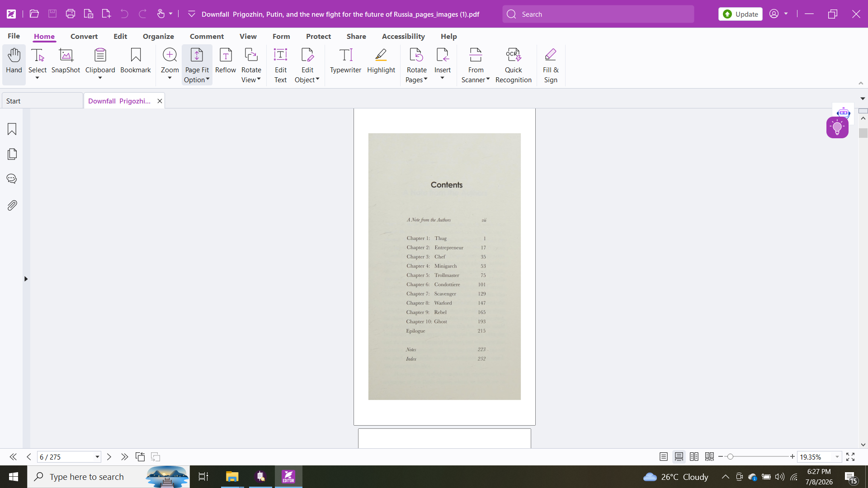Switch to the Protect tab

click(318, 36)
